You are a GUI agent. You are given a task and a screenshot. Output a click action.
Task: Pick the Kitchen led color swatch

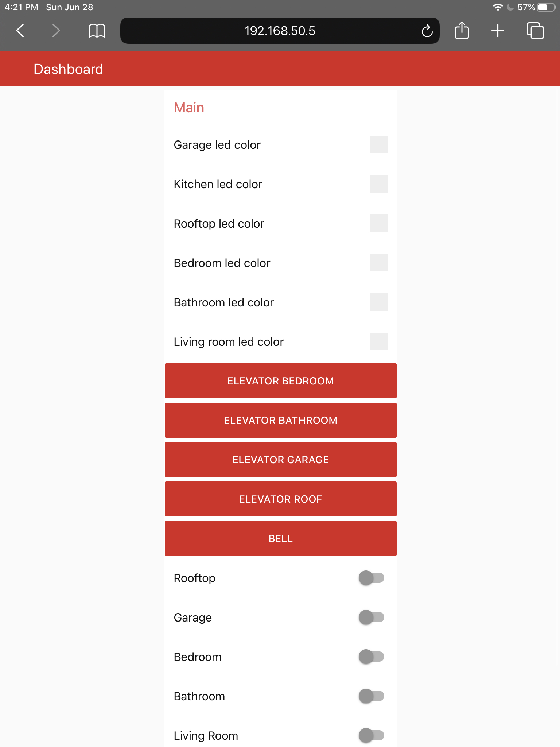click(x=379, y=184)
